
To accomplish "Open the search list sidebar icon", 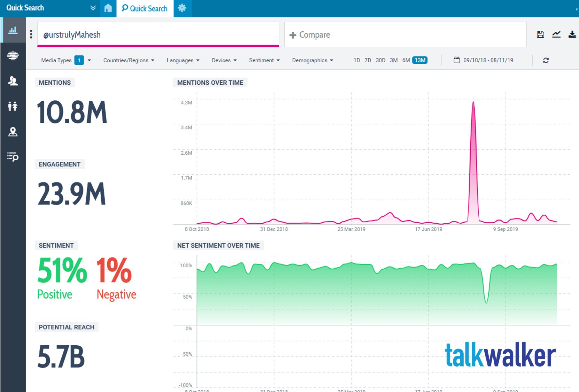I will tap(13, 157).
